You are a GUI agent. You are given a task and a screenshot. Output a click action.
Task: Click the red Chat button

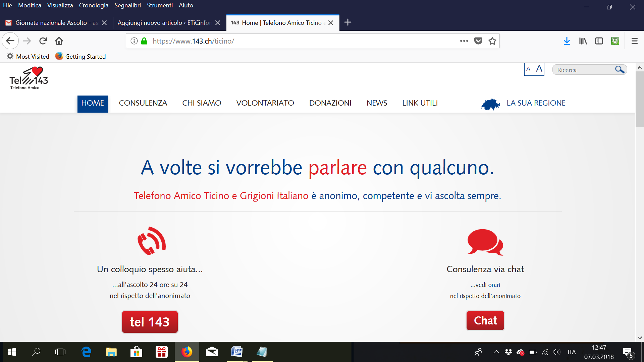pos(485,320)
